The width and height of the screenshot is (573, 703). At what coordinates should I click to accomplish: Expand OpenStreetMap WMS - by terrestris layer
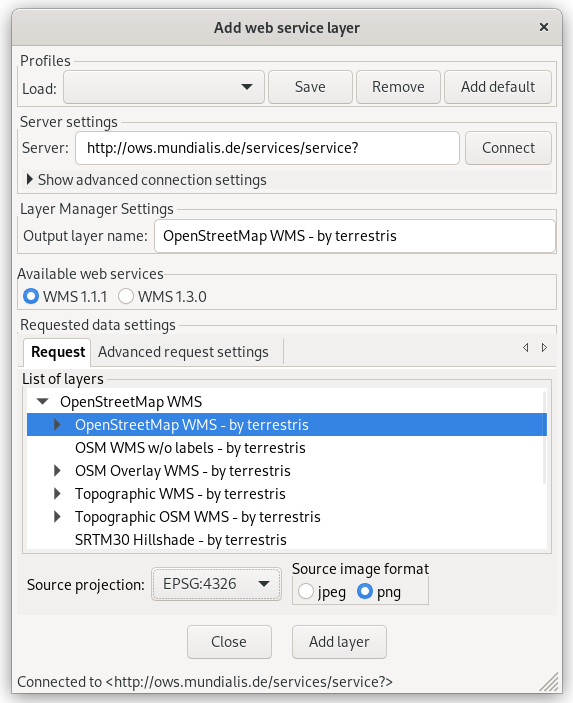pos(57,425)
